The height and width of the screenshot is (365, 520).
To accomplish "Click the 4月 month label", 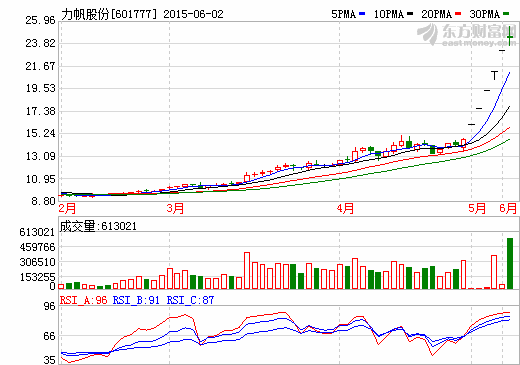I will click(345, 208).
